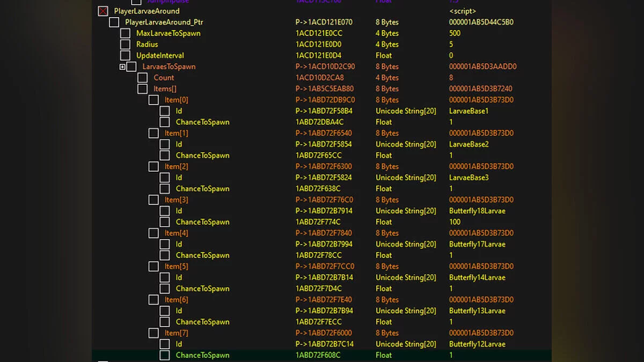The image size is (644, 362).
Task: Click the Count address 1ACD10D2CA8
Action: (319, 78)
